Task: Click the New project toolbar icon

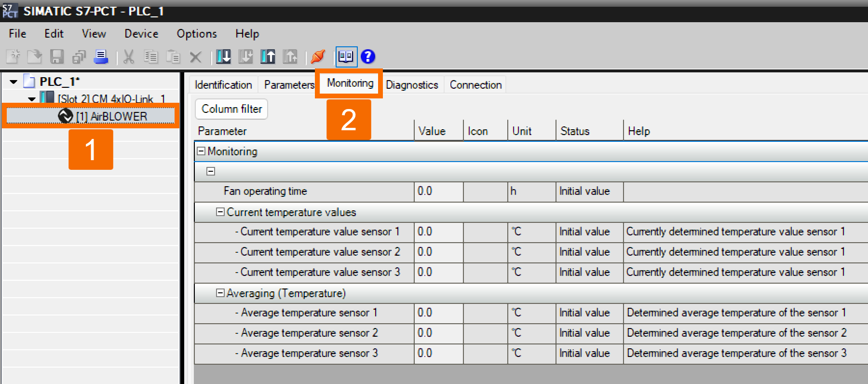Action: (x=13, y=57)
